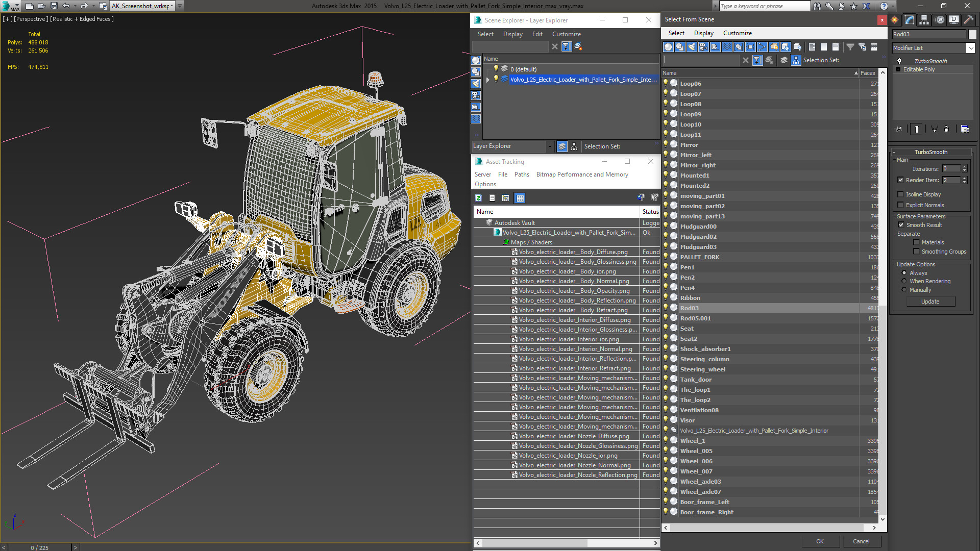
Task: Toggle Smooth Result checkbox
Action: click(901, 225)
